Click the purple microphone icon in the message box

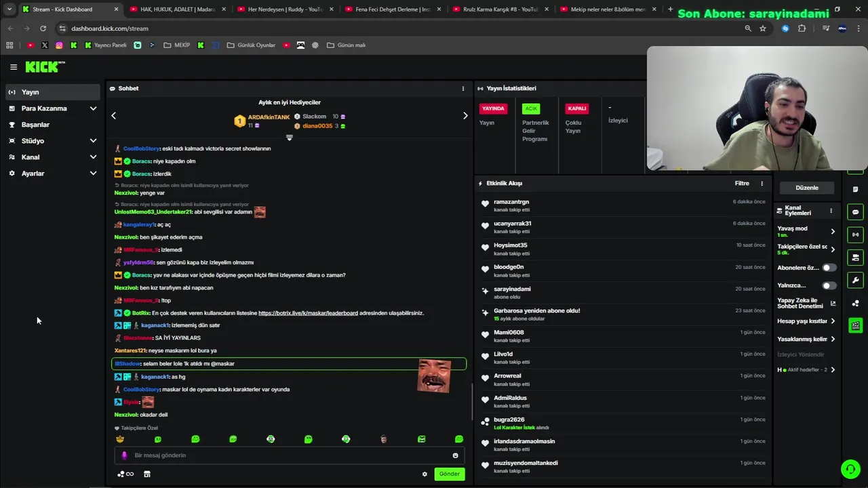point(124,455)
